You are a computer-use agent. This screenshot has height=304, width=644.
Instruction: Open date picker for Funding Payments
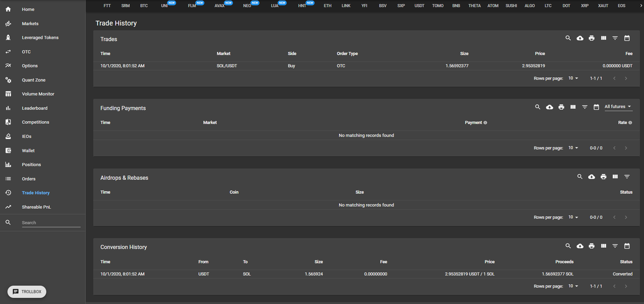[x=596, y=107]
